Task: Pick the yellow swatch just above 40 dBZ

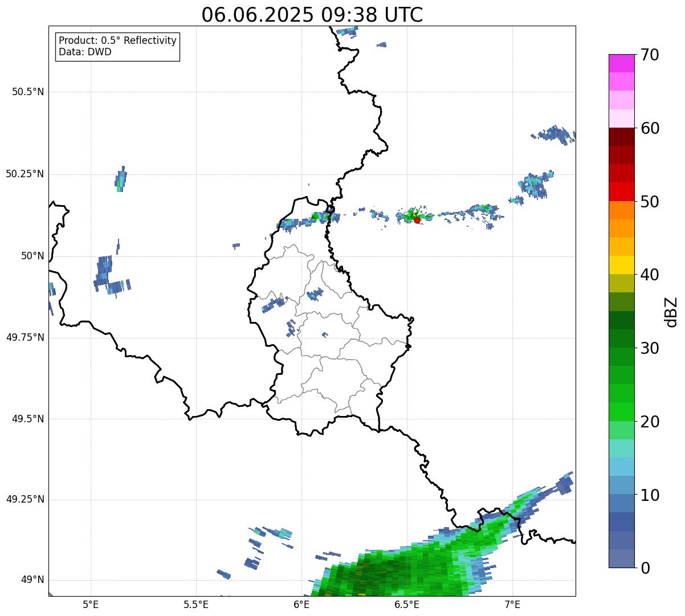Action: click(x=621, y=265)
